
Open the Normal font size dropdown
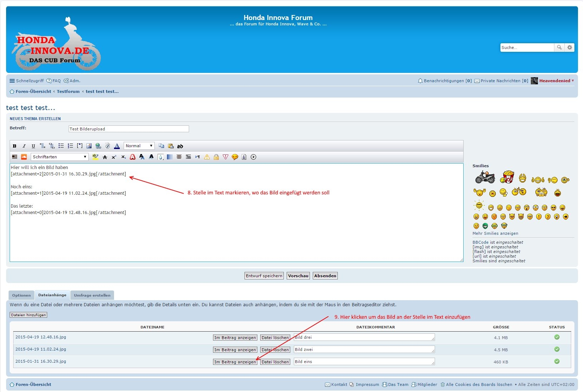point(139,146)
